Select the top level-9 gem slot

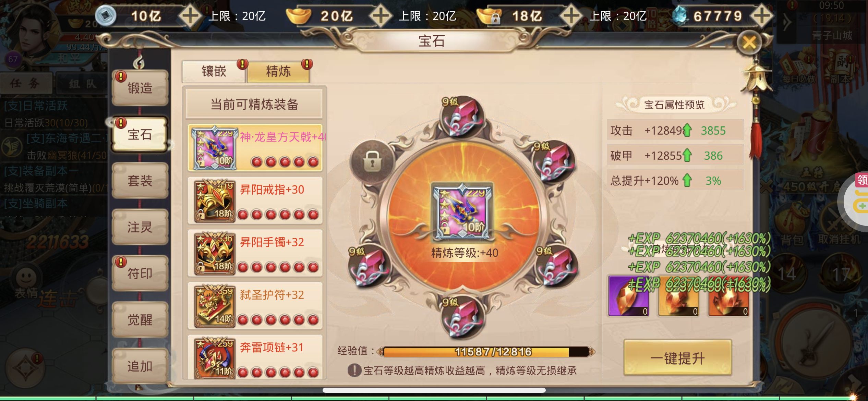coord(462,117)
